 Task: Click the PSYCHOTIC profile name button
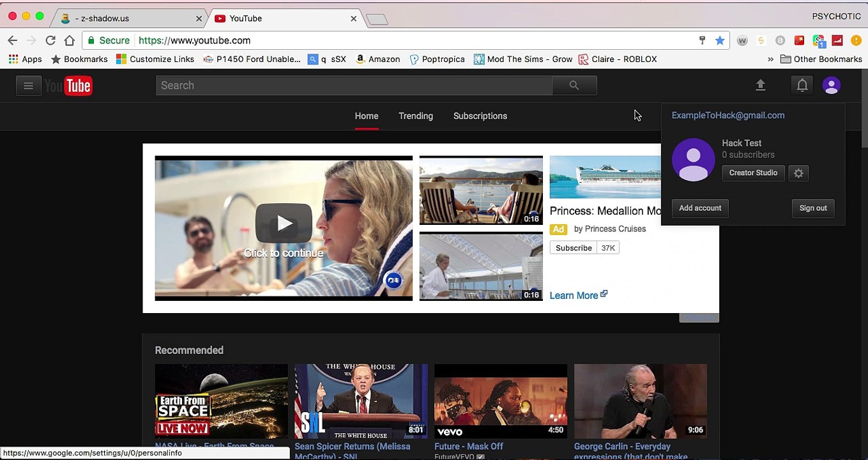(837, 17)
